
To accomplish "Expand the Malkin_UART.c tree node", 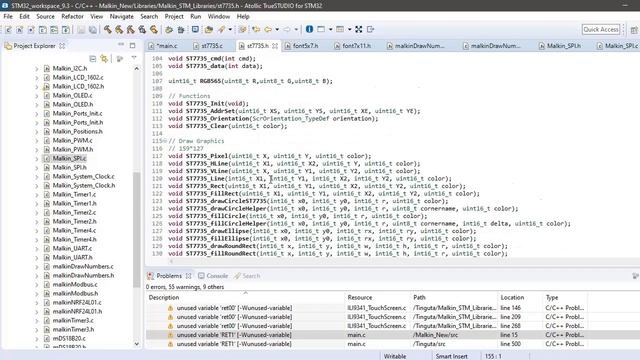I will pyautogui.click(x=37, y=248).
